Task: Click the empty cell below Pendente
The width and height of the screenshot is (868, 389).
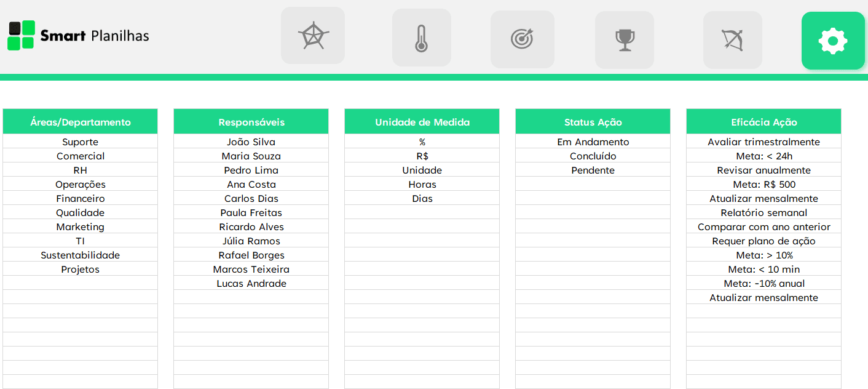Action: click(593, 185)
